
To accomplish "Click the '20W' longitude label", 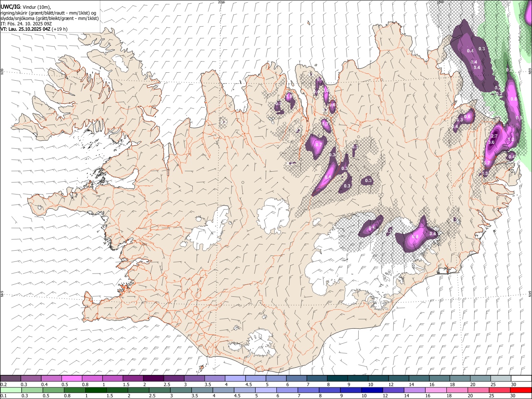I will [x=221, y=2].
